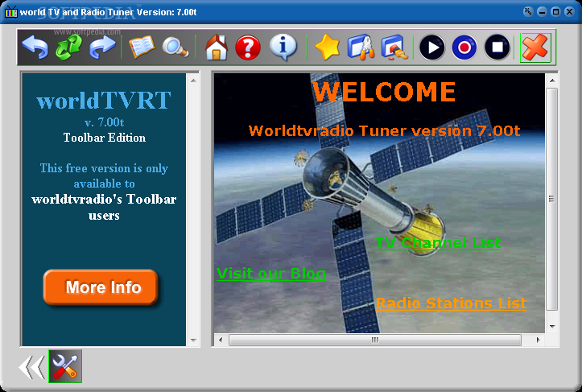Image resolution: width=582 pixels, height=392 pixels.
Task: Maximize the world TV Tuner window
Action: (555, 12)
